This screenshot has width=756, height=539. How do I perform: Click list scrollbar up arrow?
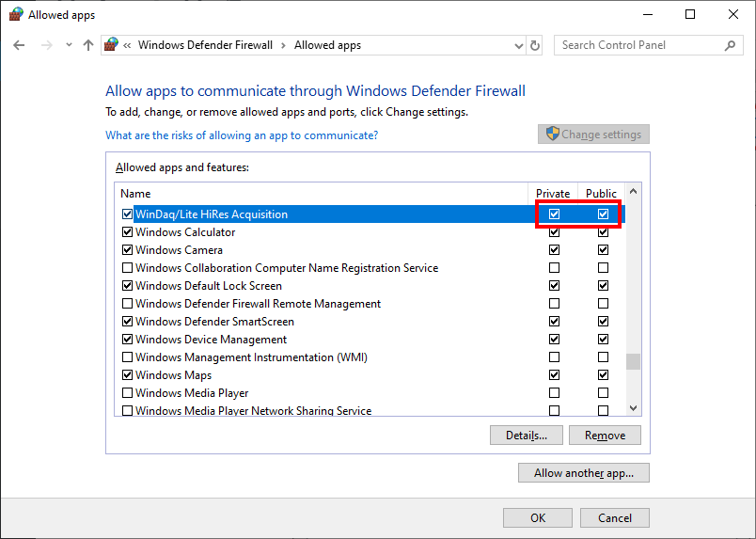click(x=633, y=192)
